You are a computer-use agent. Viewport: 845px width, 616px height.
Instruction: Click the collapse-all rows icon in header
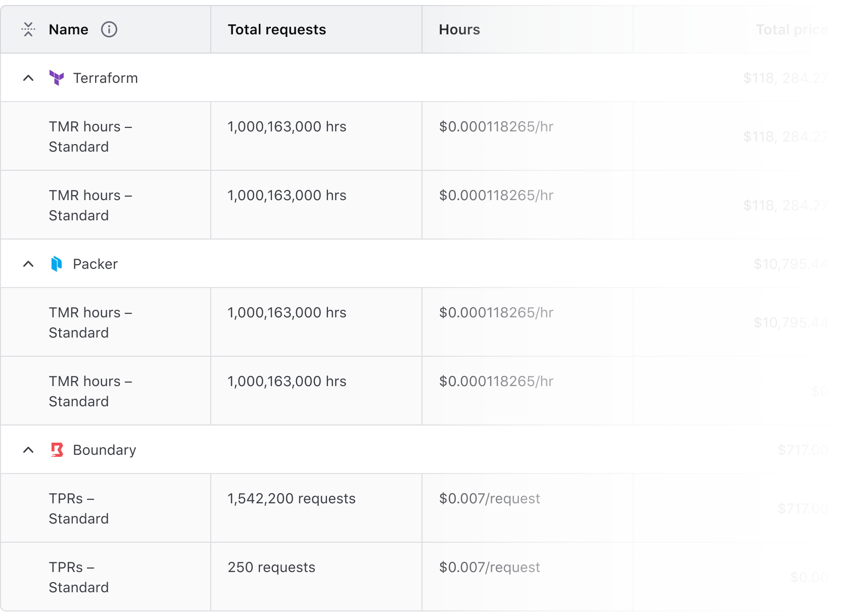click(x=28, y=30)
